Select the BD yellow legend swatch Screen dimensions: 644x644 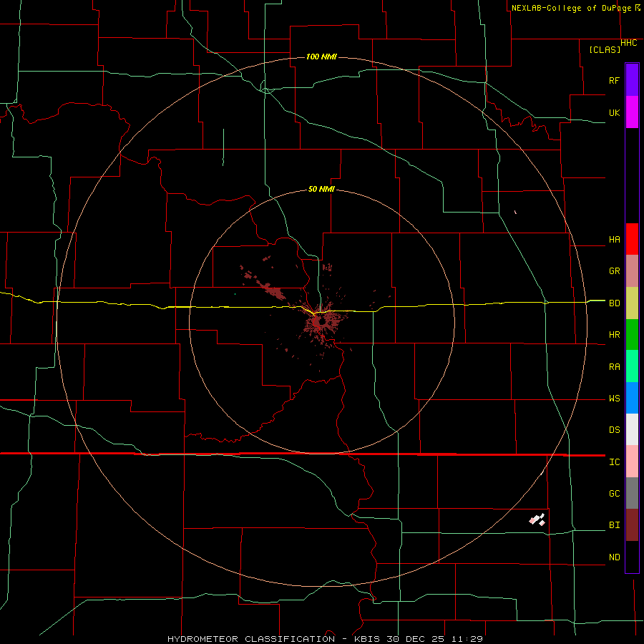632,303
